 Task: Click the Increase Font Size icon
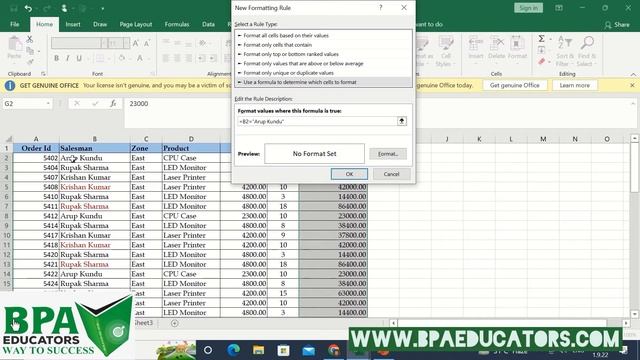click(x=136, y=43)
